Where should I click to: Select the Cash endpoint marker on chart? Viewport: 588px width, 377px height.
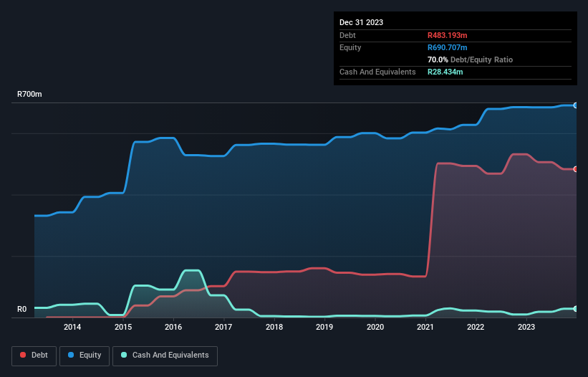click(576, 309)
